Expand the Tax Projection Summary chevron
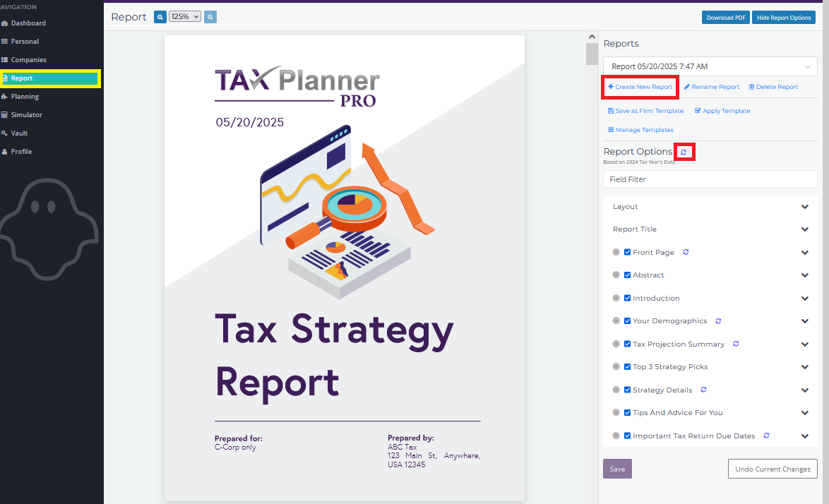 (x=805, y=344)
